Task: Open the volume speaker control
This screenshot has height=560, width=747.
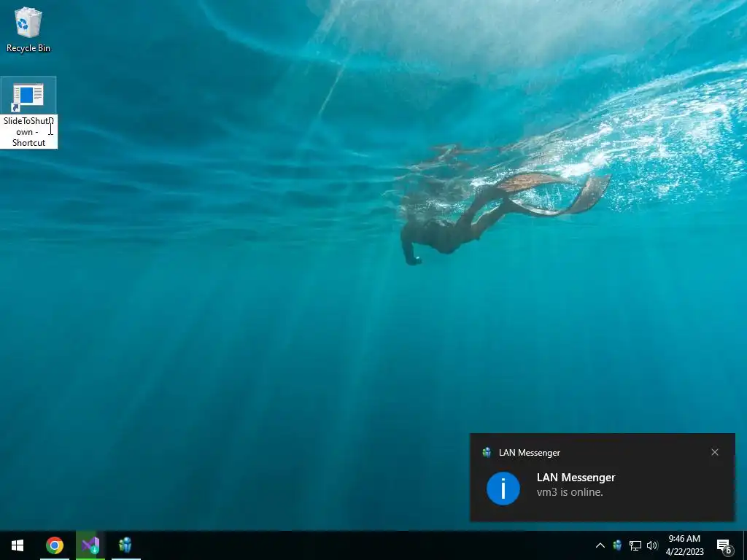Action: 652,545
